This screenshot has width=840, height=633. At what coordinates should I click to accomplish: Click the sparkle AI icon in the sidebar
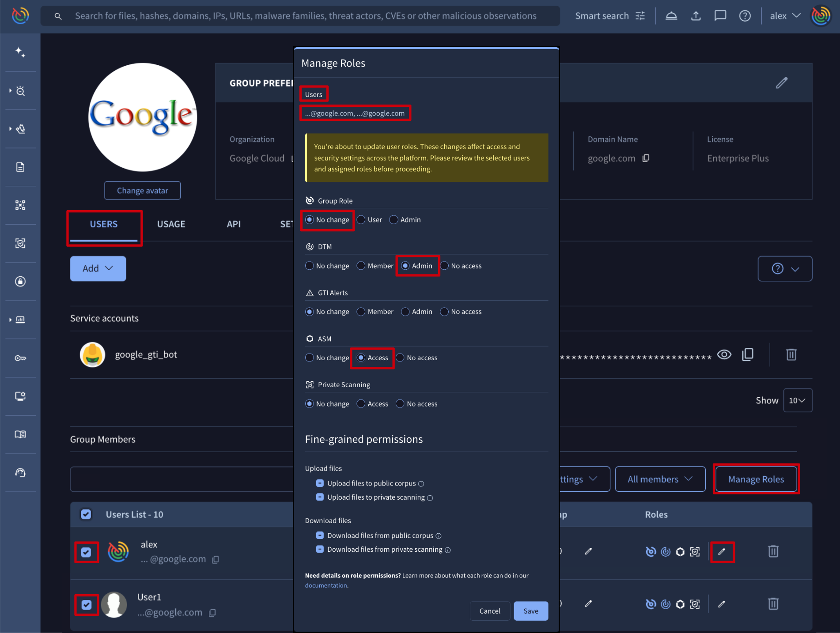[20, 53]
